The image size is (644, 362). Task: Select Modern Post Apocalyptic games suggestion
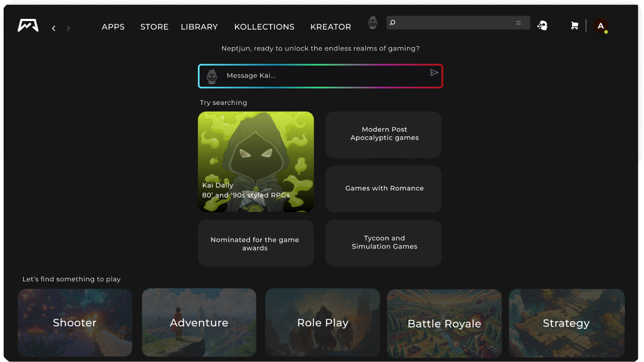(384, 134)
